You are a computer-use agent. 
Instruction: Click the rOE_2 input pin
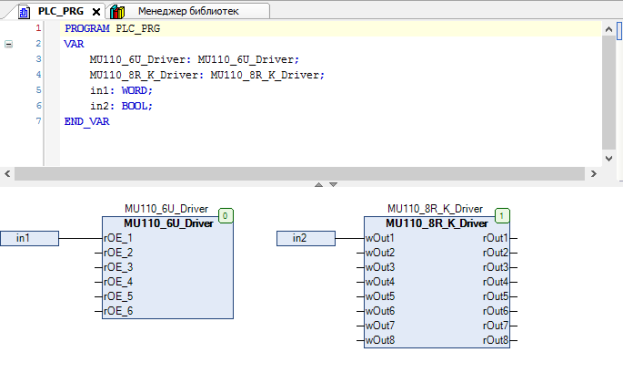tap(118, 253)
